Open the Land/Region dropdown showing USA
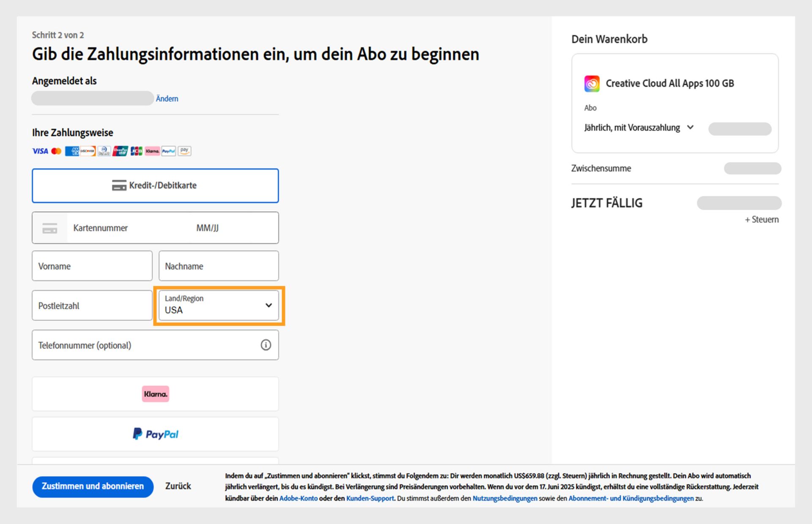 (219, 305)
